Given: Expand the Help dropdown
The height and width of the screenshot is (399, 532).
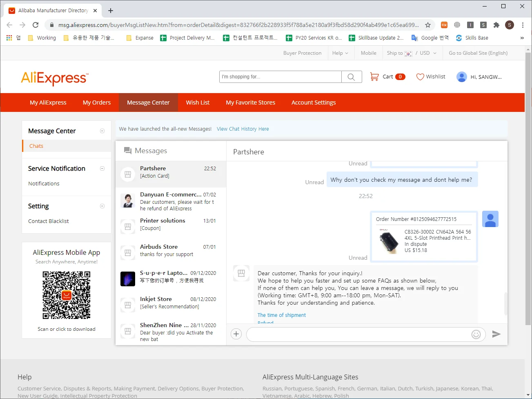Looking at the screenshot, I should 340,53.
